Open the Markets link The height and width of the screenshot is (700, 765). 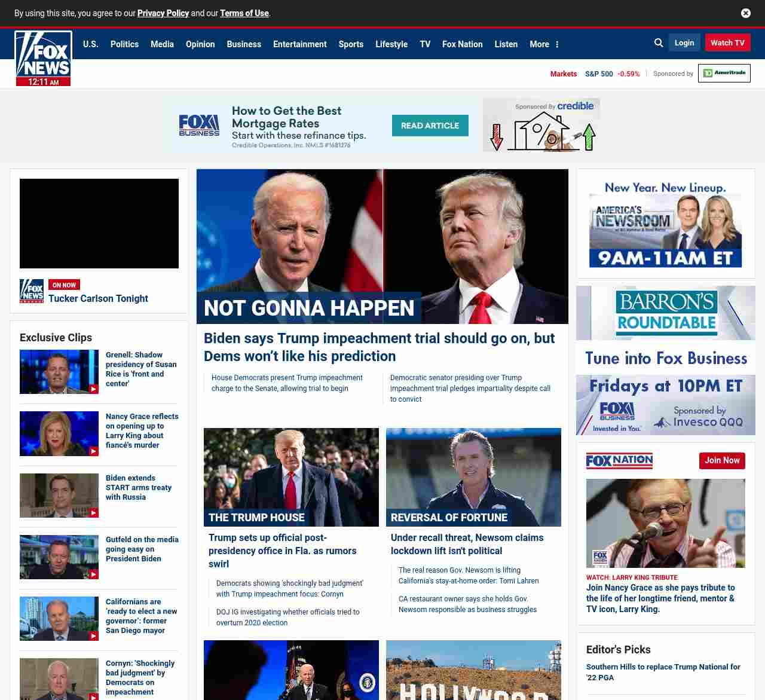pos(563,74)
